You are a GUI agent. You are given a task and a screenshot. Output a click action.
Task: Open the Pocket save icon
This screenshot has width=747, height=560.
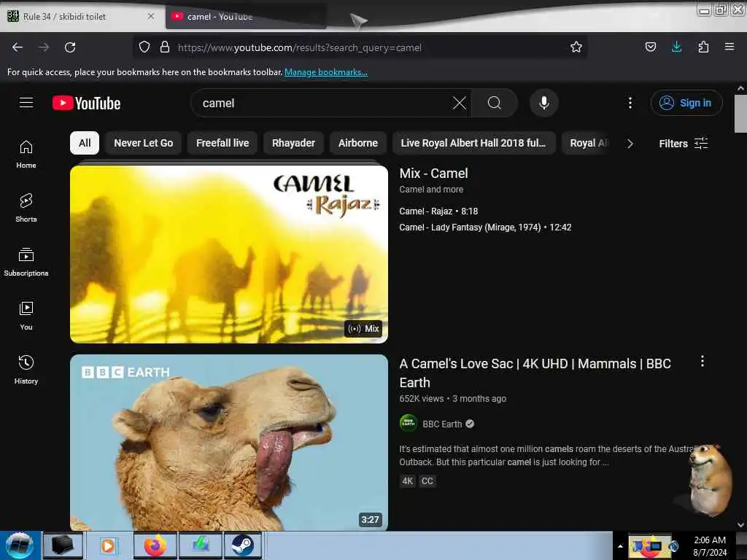[x=650, y=47]
